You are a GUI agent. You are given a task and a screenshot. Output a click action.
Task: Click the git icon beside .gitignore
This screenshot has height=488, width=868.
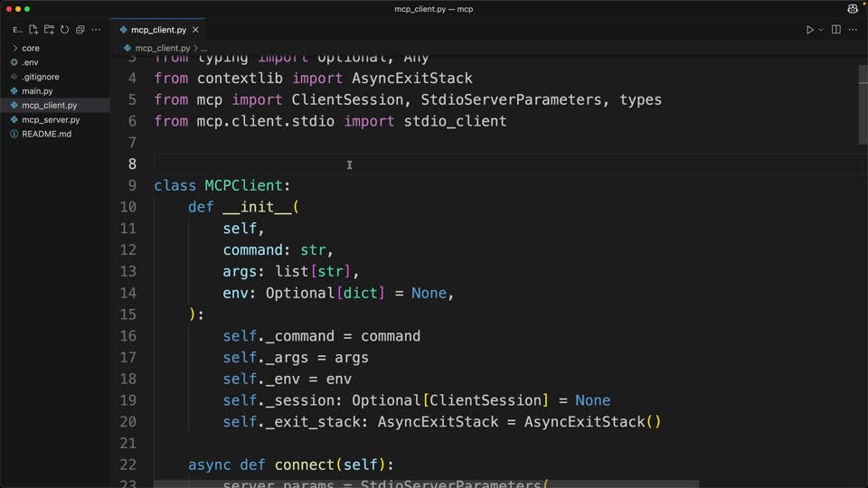click(14, 77)
